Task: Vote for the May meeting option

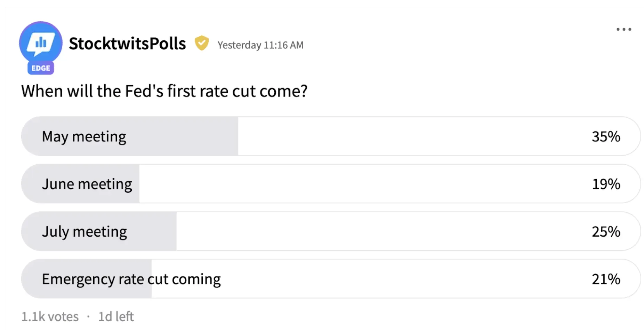Action: (84, 136)
